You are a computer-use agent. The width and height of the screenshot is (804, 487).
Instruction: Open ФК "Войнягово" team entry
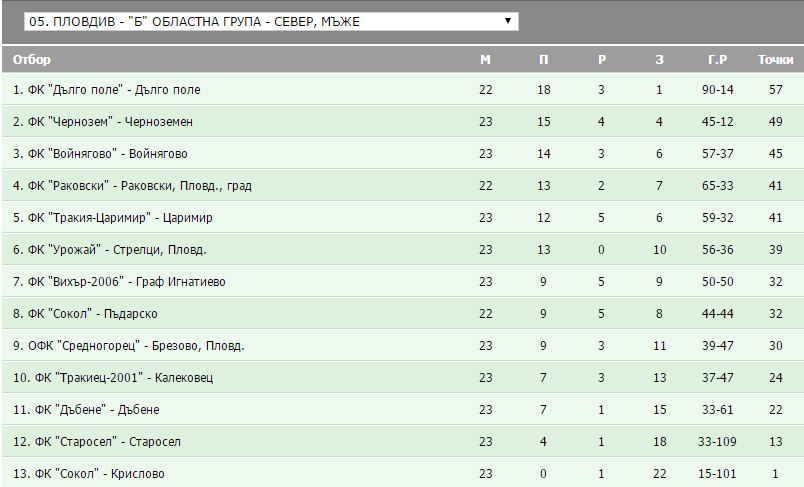[x=100, y=154]
